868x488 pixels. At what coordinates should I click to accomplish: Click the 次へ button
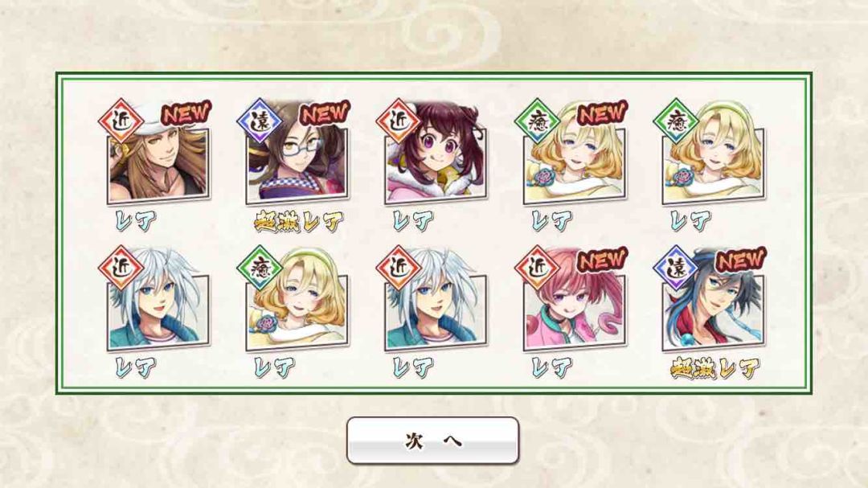pos(432,441)
